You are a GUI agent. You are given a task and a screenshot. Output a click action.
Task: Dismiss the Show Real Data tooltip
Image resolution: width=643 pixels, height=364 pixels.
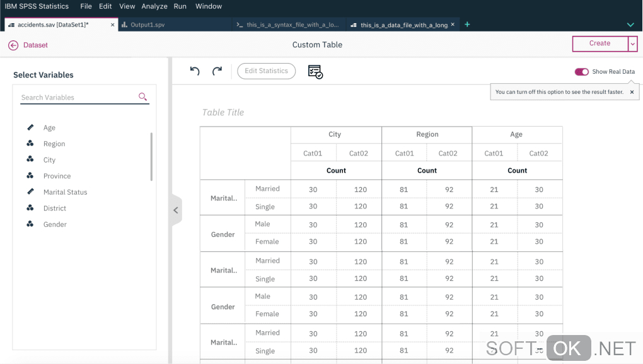coord(632,92)
